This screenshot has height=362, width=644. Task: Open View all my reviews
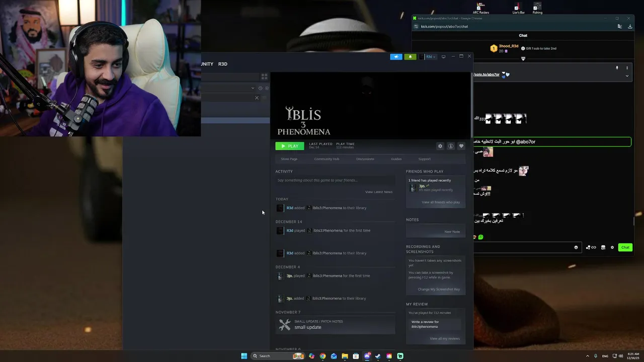click(445, 338)
